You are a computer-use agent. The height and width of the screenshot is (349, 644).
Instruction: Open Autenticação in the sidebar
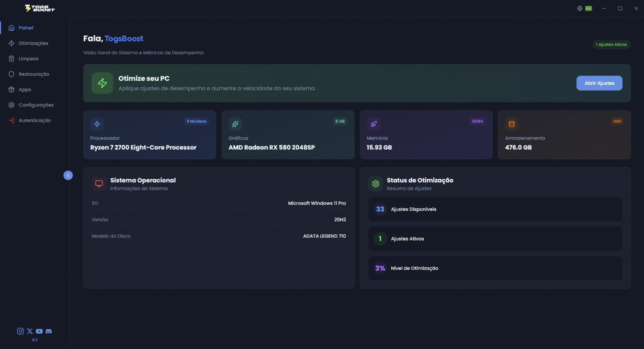click(x=35, y=121)
